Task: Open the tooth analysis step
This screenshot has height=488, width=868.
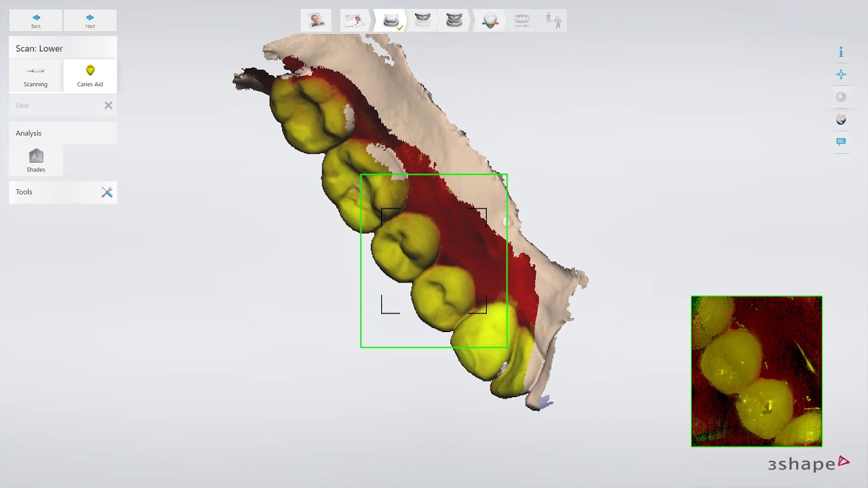Action: point(490,21)
